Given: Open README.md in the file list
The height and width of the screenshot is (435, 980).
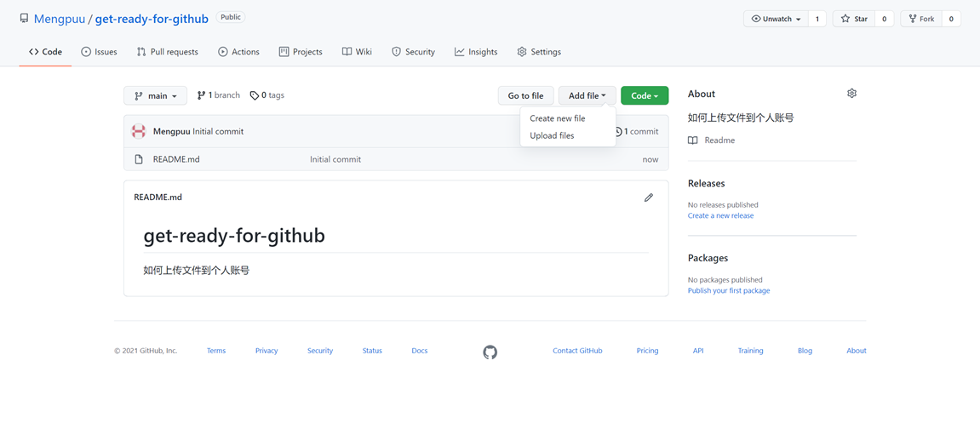Looking at the screenshot, I should coord(176,159).
